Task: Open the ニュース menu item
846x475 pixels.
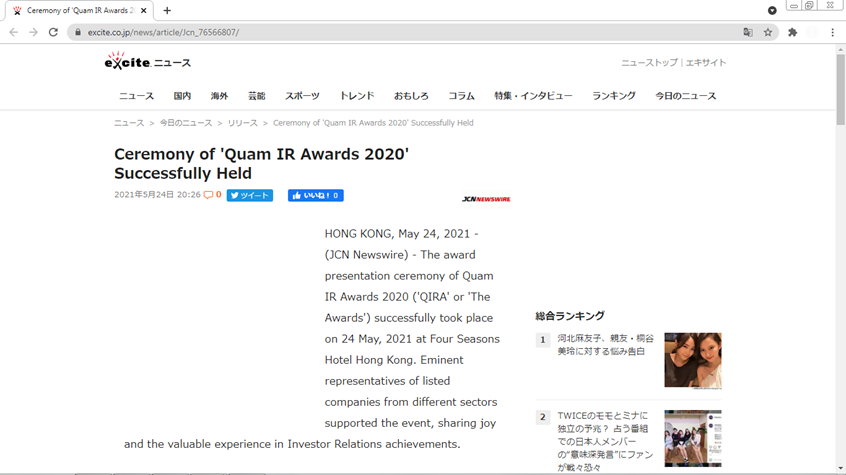Action: (x=137, y=96)
